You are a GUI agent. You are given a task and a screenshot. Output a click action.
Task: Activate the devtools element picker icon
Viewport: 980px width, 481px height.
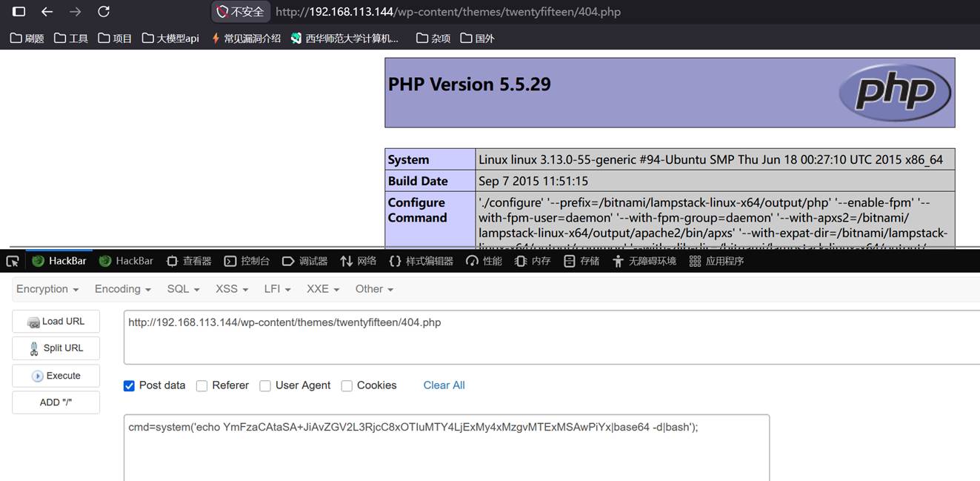coord(12,261)
